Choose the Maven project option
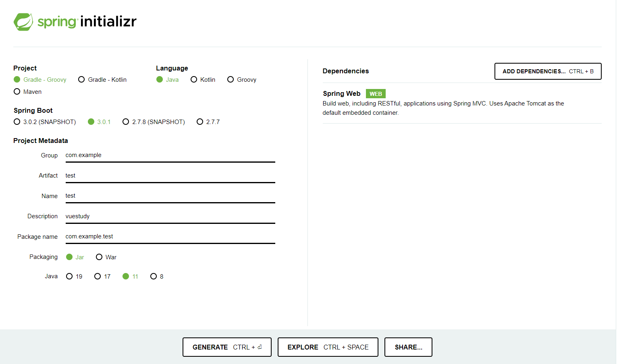The width and height of the screenshot is (617, 364). tap(27, 92)
